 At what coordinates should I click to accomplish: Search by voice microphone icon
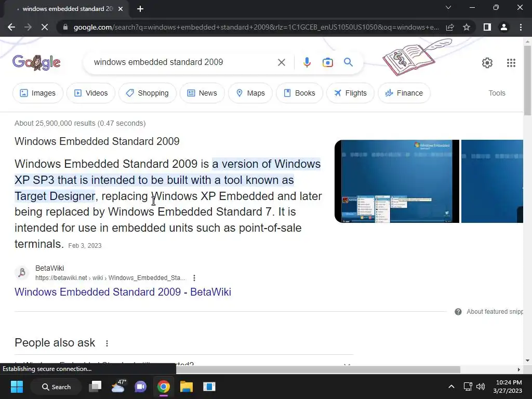coord(307,62)
